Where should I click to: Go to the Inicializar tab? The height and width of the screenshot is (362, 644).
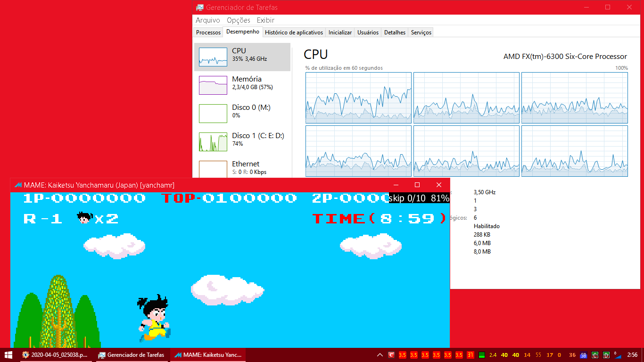pos(340,33)
